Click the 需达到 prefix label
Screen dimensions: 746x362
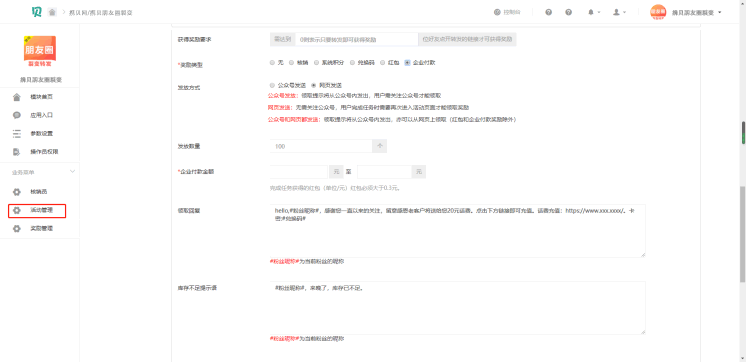click(x=283, y=39)
